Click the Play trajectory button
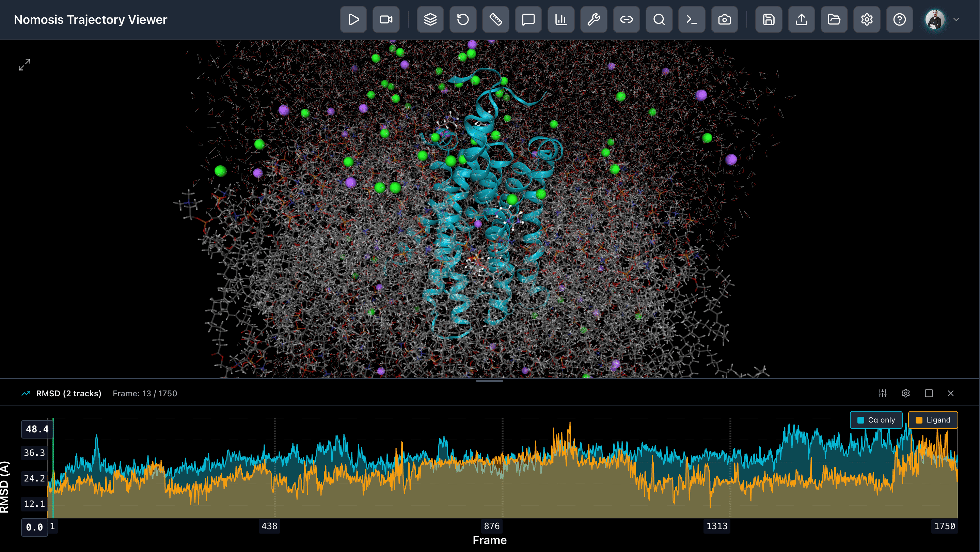 pos(353,19)
